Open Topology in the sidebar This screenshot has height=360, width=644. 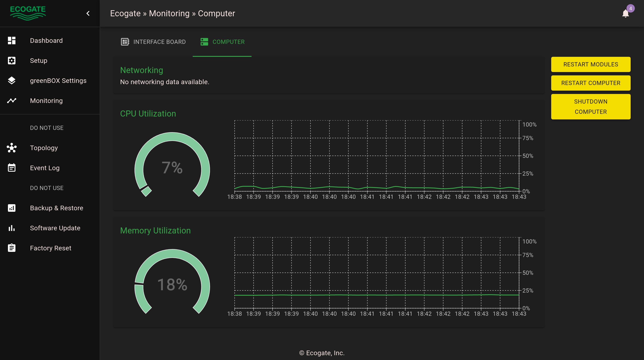click(50, 148)
